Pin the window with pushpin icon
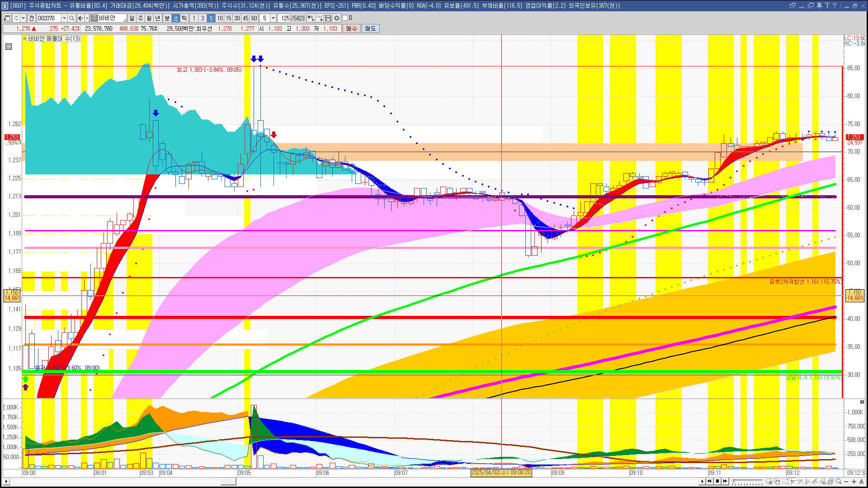This screenshot has height=488, width=868. pyautogui.click(x=819, y=5)
